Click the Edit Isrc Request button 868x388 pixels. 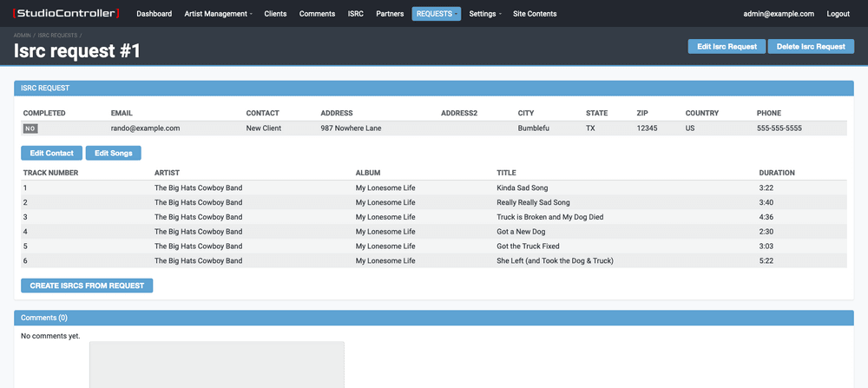click(727, 47)
